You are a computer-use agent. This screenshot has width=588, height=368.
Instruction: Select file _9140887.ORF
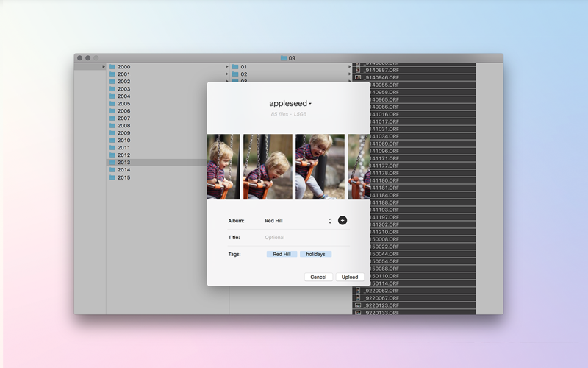pos(414,70)
